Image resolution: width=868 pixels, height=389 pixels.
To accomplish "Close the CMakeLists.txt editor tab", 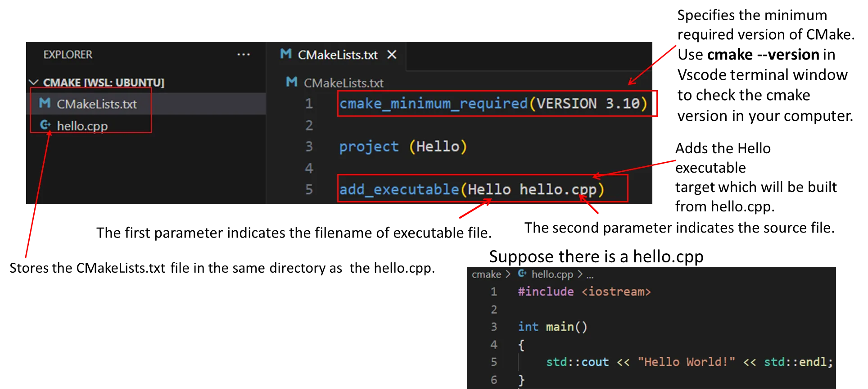I will point(392,55).
